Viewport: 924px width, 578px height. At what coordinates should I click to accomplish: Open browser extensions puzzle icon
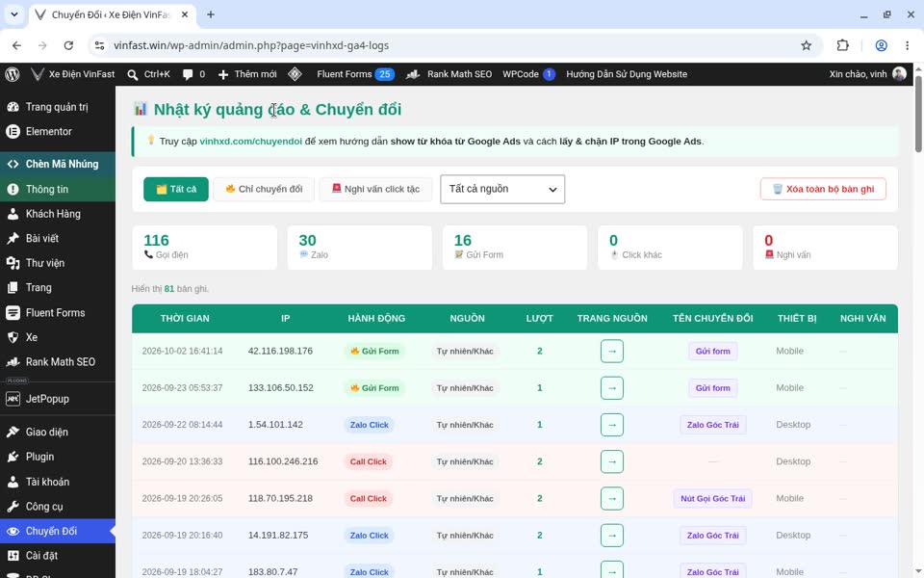[x=843, y=45]
